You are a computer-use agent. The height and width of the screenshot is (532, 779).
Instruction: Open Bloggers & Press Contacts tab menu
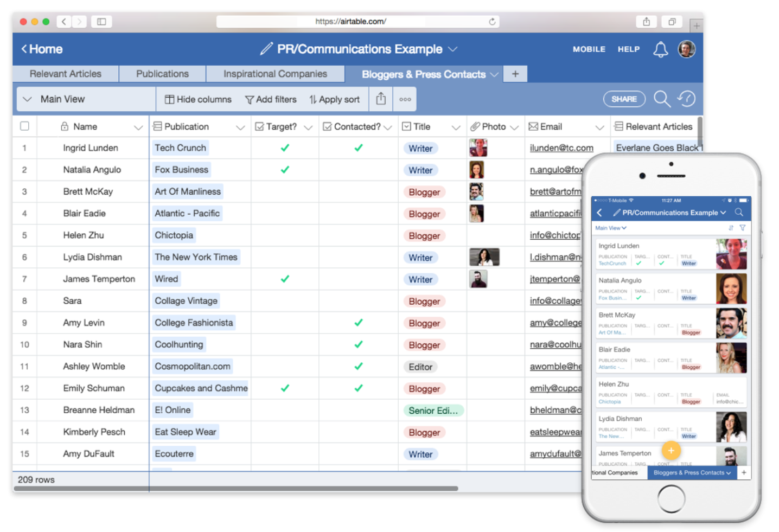point(494,74)
